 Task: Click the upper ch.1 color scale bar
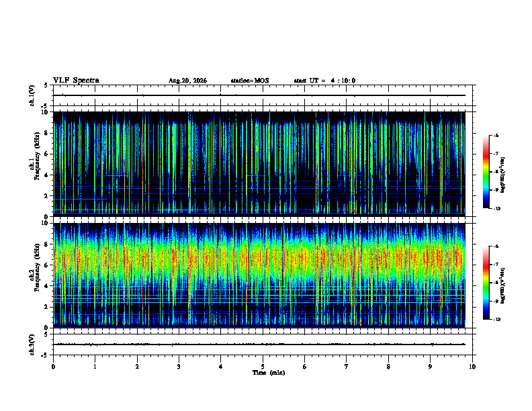coord(486,172)
